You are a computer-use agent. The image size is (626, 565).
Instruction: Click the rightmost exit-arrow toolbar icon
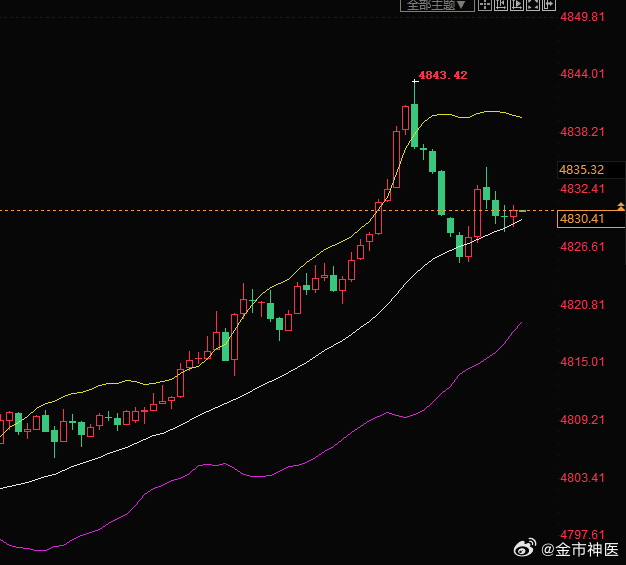[x=549, y=5]
